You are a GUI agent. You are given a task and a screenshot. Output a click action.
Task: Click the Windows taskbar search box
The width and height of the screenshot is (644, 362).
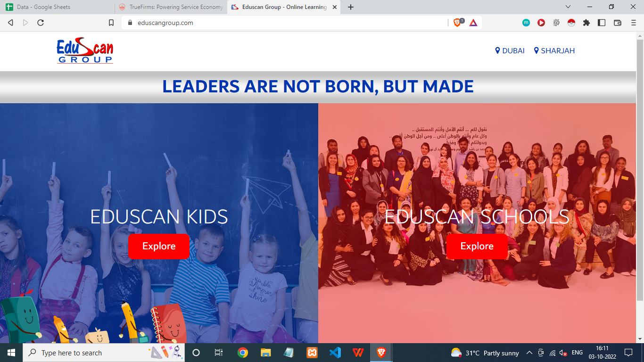tap(104, 353)
